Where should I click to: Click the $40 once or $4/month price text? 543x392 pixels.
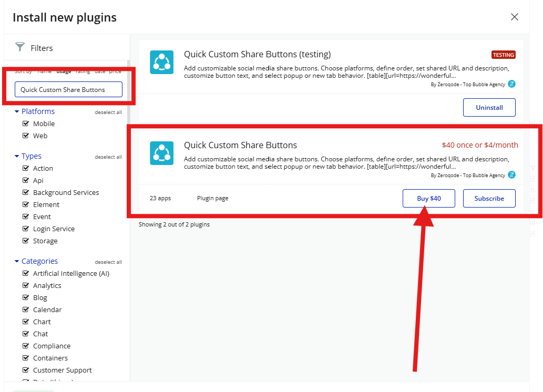480,145
